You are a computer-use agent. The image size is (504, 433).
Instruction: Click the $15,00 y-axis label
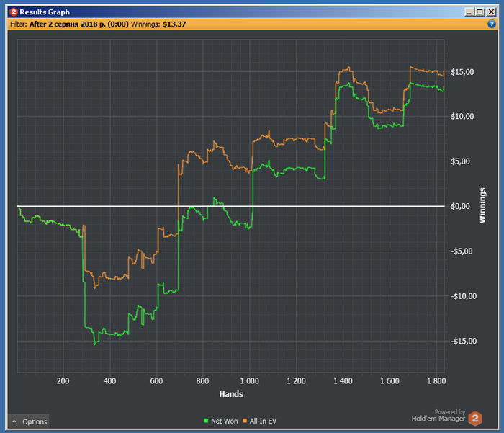click(x=462, y=72)
